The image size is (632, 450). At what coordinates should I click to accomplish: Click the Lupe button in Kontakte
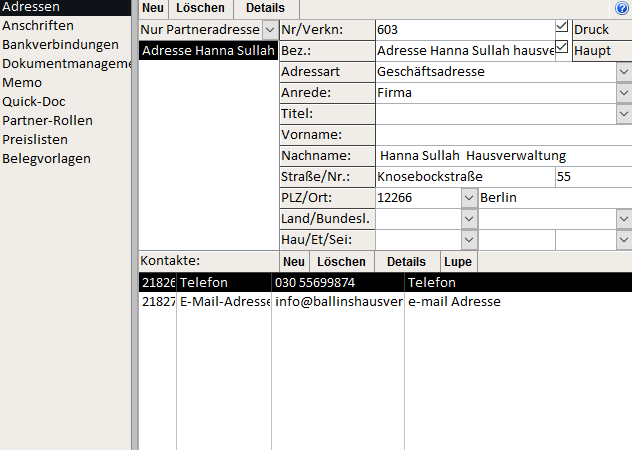pos(458,262)
